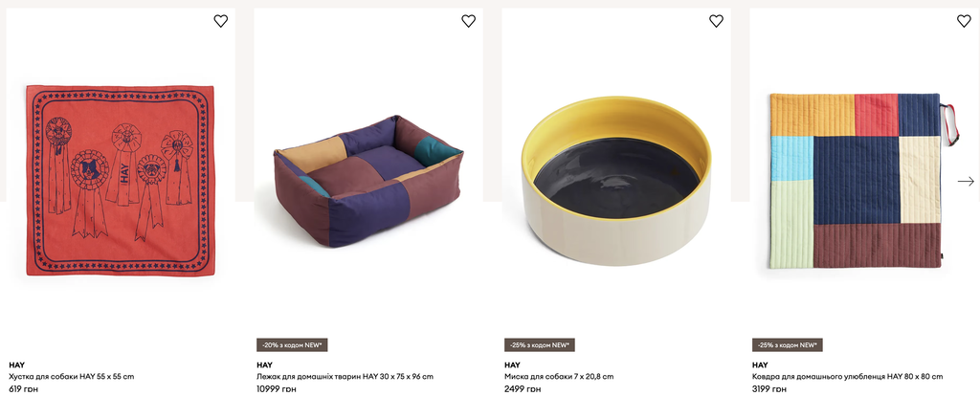
Task: Open the yellow and grey dog bowl image
Action: coord(616,181)
